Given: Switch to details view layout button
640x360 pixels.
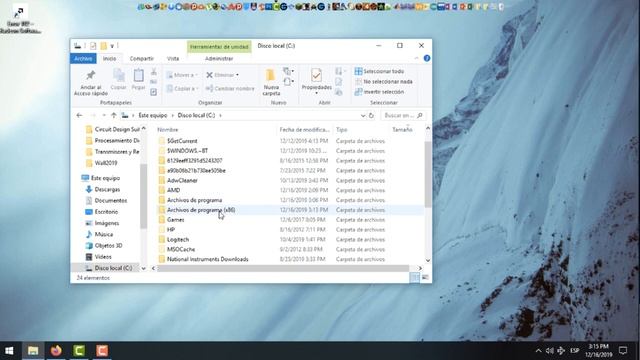Looking at the screenshot, I should point(414,278).
